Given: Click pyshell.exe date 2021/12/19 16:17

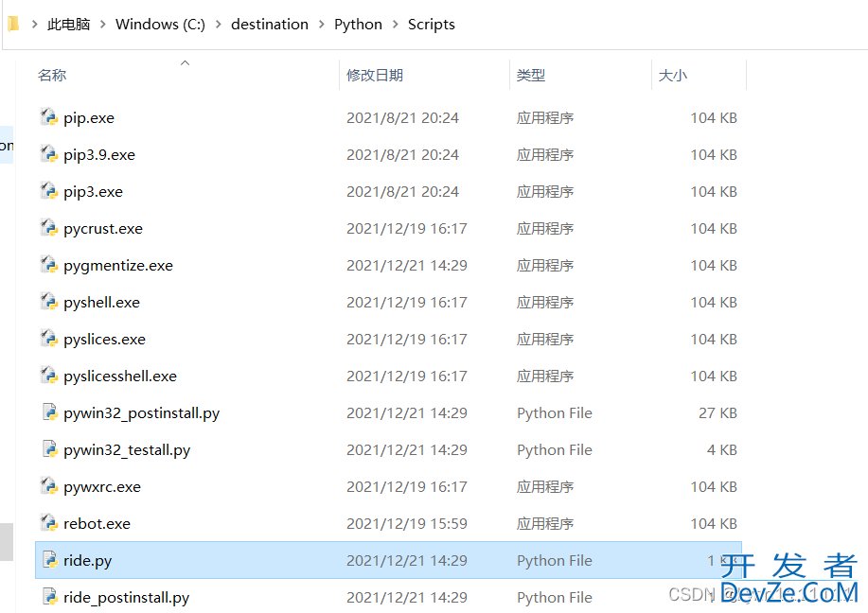Looking at the screenshot, I should pyautogui.click(x=407, y=302).
